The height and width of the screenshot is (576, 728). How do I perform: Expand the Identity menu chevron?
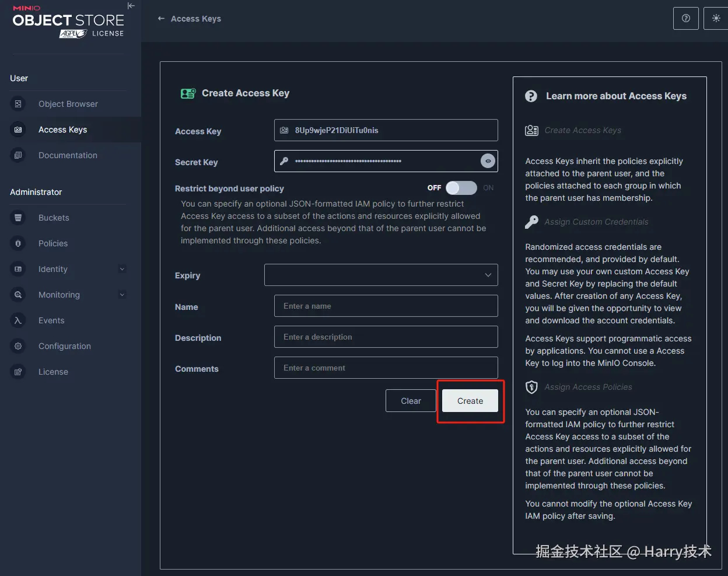click(122, 269)
